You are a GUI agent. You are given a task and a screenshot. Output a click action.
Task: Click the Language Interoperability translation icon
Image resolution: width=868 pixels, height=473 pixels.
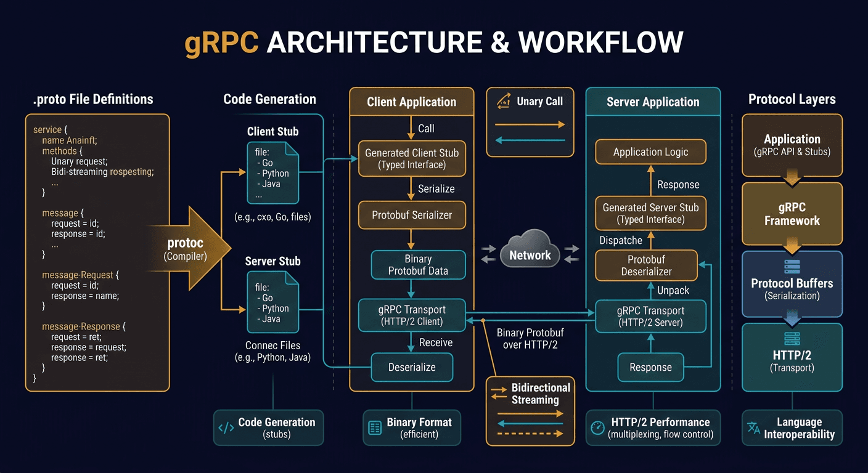coord(752,427)
